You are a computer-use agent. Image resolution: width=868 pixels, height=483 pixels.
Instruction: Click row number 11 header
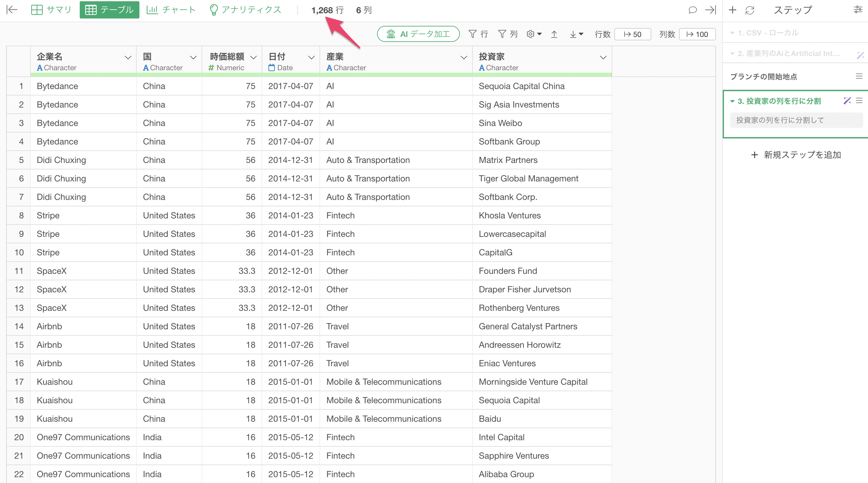[18, 271]
